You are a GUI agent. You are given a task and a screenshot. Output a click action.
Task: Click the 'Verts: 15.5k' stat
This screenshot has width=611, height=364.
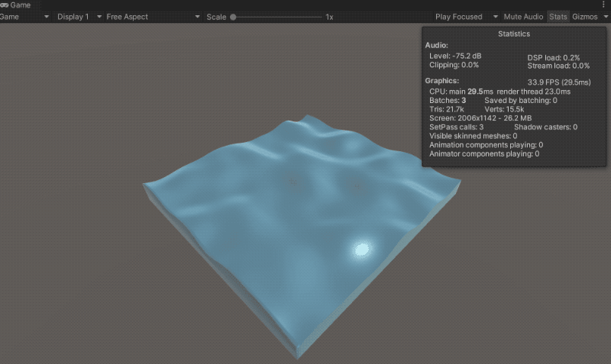tap(504, 109)
